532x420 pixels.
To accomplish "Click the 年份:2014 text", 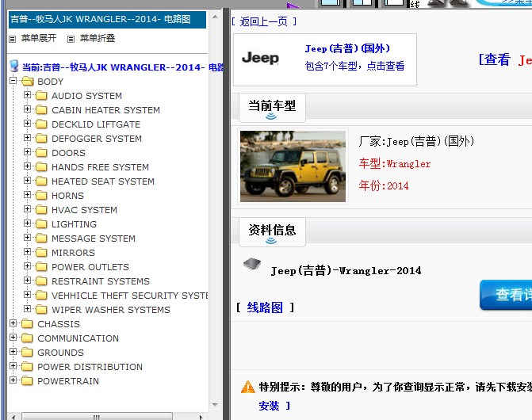I will (x=384, y=185).
